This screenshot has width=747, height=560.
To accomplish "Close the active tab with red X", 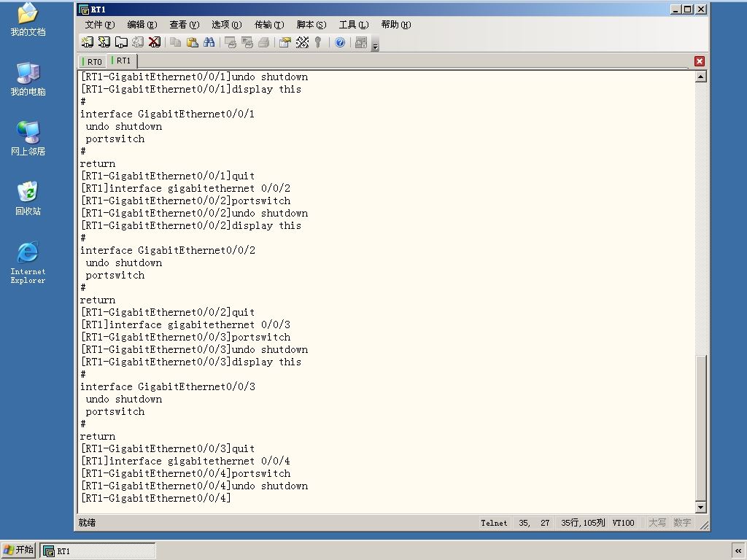I will (x=700, y=61).
